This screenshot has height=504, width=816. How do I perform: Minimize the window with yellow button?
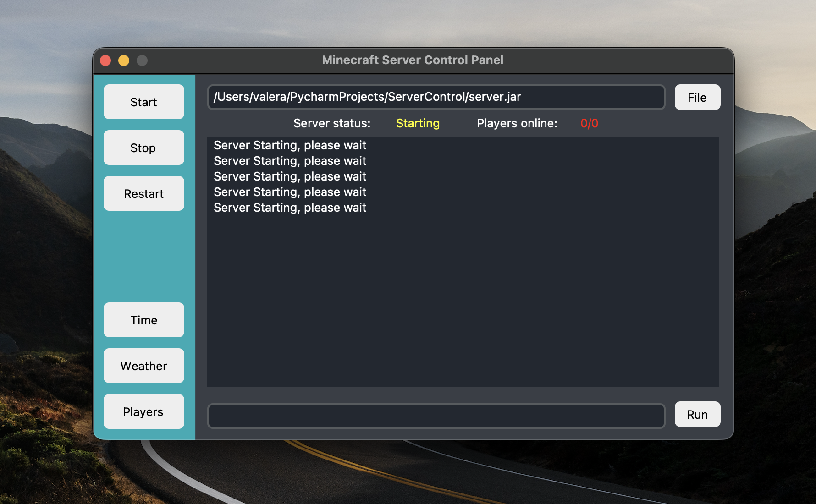coord(124,60)
